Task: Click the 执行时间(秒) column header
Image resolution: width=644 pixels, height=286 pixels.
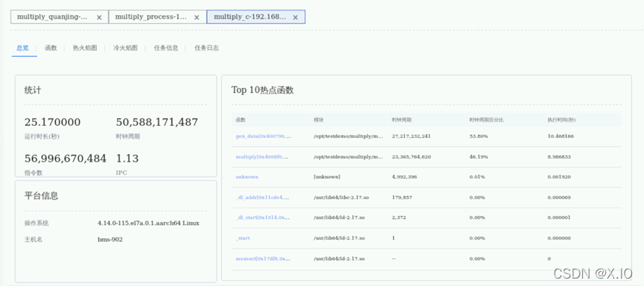Action: point(561,120)
